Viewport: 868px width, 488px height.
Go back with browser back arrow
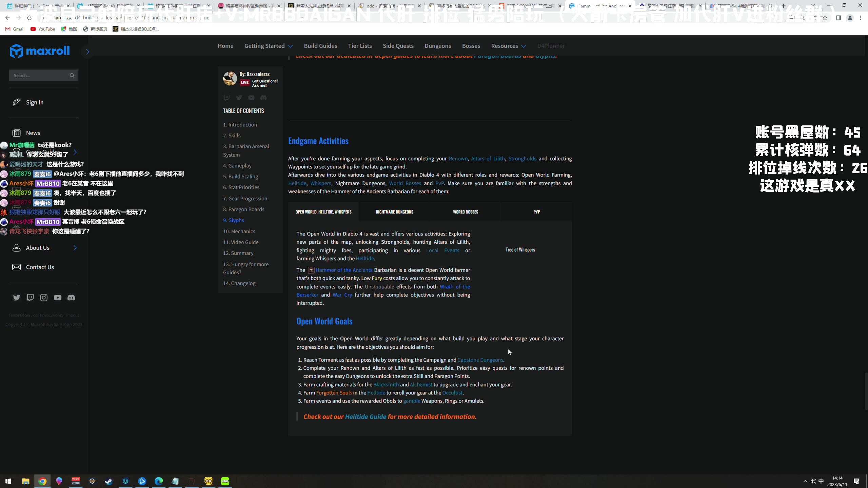(7, 18)
